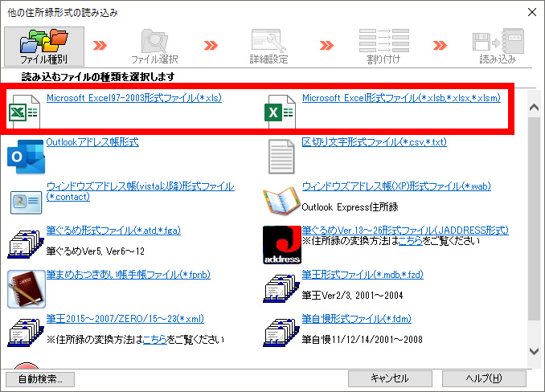
Task: Click the 筆まめ red notebook icon
Action: pyautogui.click(x=27, y=289)
